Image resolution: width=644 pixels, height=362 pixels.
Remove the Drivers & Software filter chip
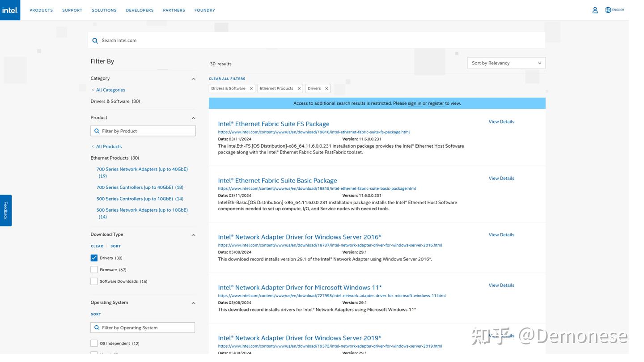[251, 89]
